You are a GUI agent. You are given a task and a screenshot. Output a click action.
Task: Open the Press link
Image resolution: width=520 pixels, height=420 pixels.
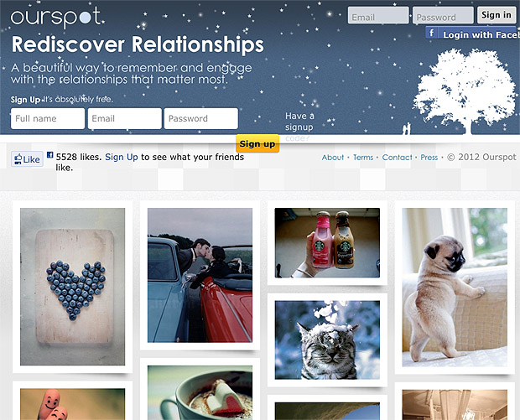pyautogui.click(x=429, y=158)
